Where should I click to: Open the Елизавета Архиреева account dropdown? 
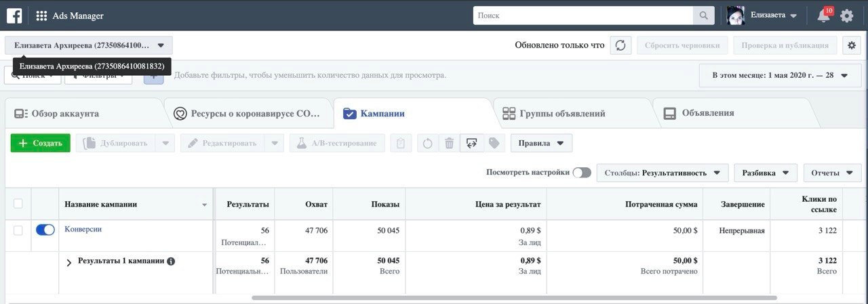[89, 45]
